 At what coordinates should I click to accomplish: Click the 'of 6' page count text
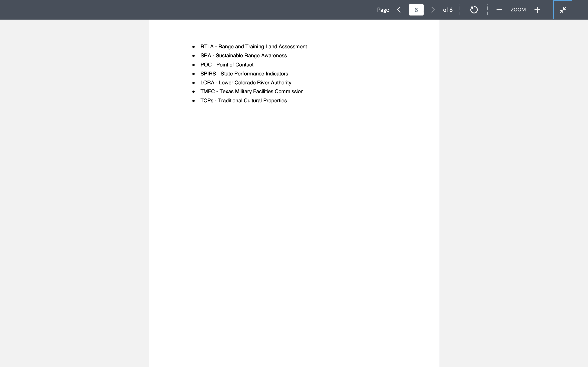click(448, 10)
